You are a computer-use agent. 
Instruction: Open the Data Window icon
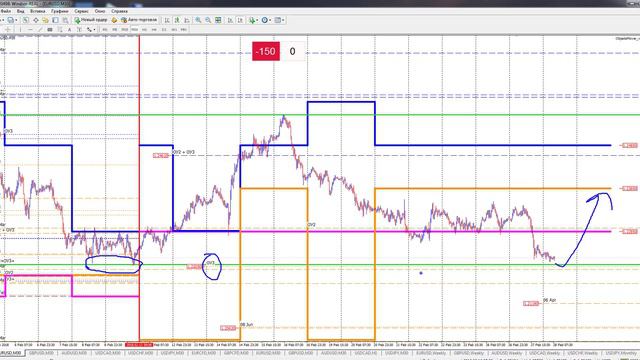pyautogui.click(x=36, y=20)
